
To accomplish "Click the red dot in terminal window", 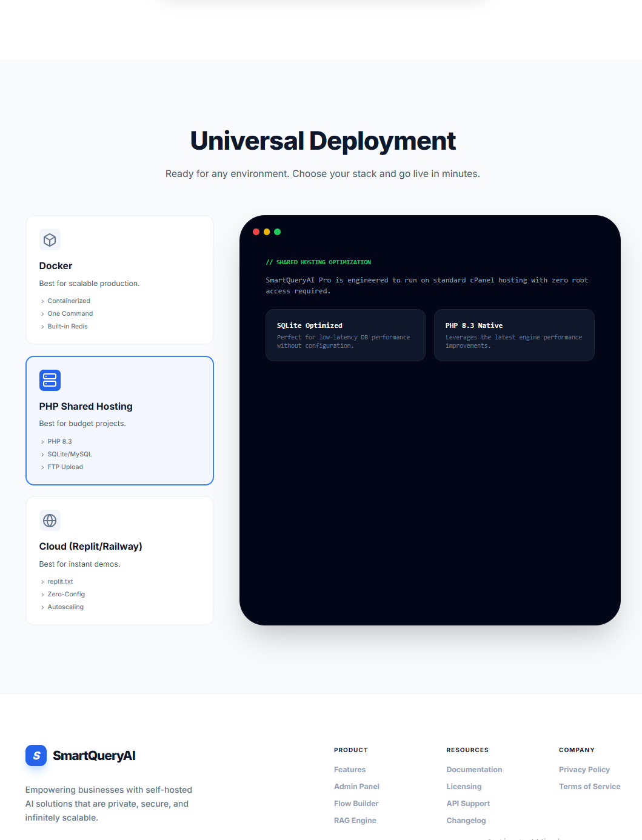I will [x=256, y=232].
